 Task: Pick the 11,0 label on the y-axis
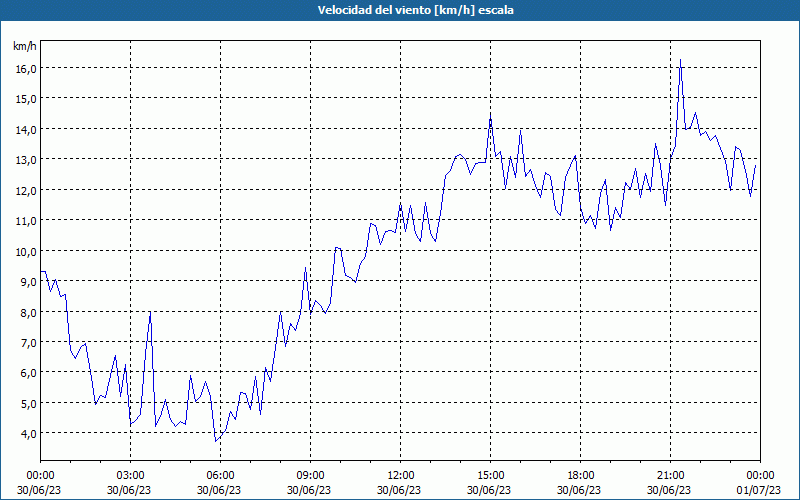click(x=24, y=220)
